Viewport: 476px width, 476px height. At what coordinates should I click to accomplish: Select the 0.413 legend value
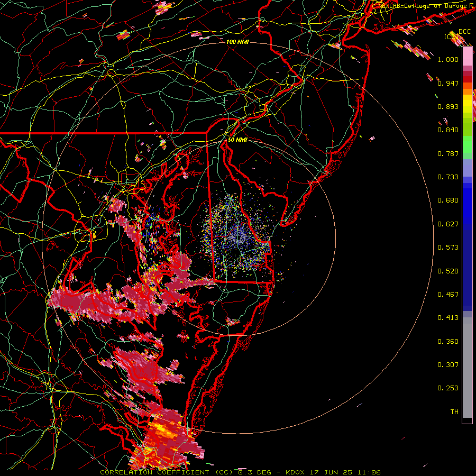[x=448, y=318]
